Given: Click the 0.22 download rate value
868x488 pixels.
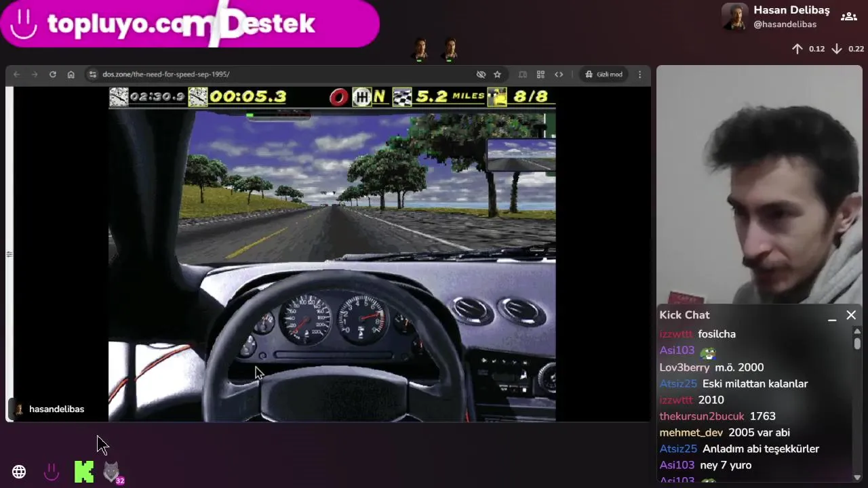Looking at the screenshot, I should (856, 49).
